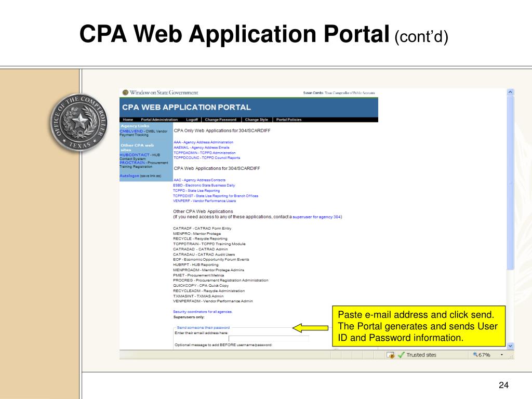Click the Send someone their password legend
Image resolution: width=532 pixels, height=399 pixels.
click(203, 328)
